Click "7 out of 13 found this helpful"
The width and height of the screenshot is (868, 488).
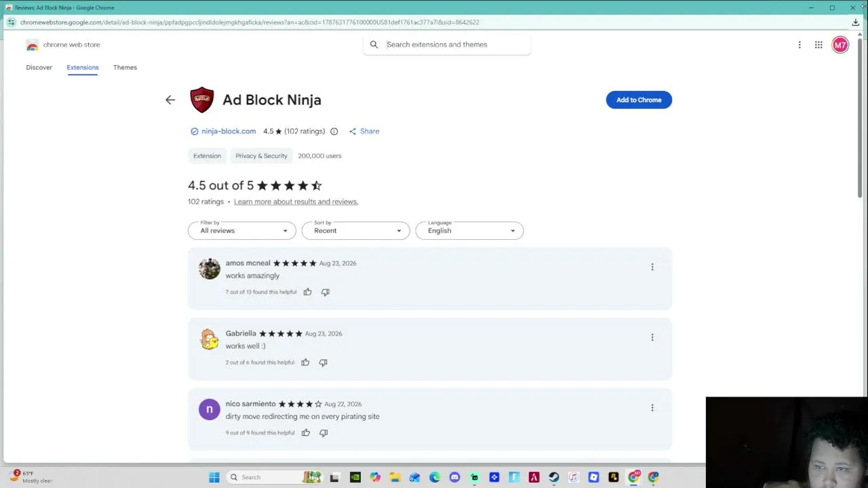click(261, 292)
